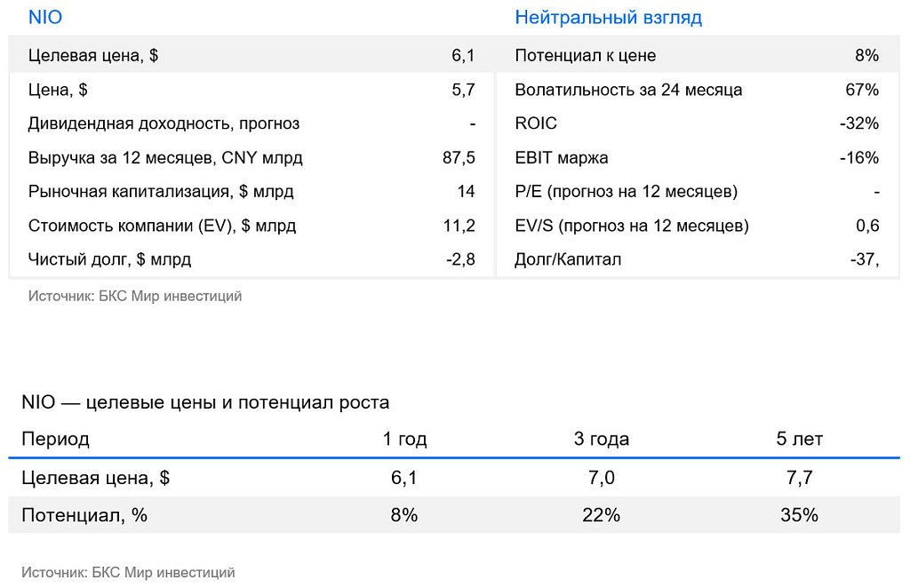Click the NIO ticker heading
Viewport: 910px width, 588px height.
coord(45,18)
